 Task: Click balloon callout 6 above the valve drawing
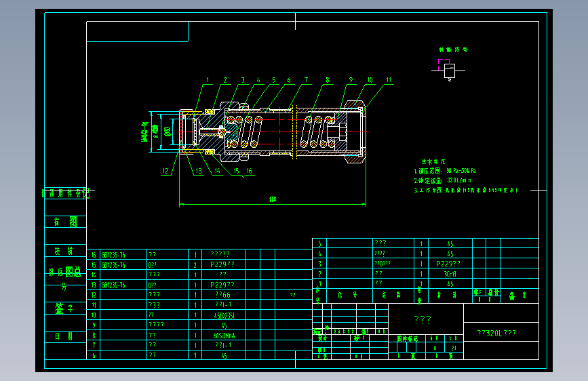(x=289, y=80)
